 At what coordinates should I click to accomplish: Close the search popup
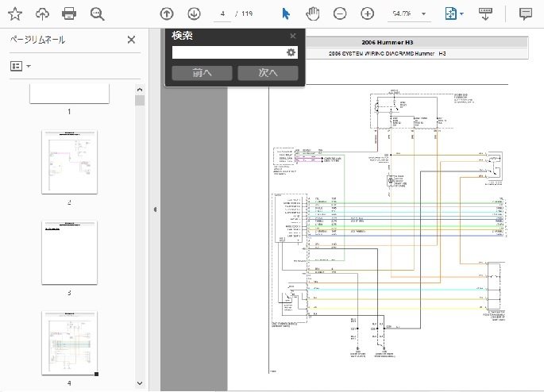tap(293, 36)
